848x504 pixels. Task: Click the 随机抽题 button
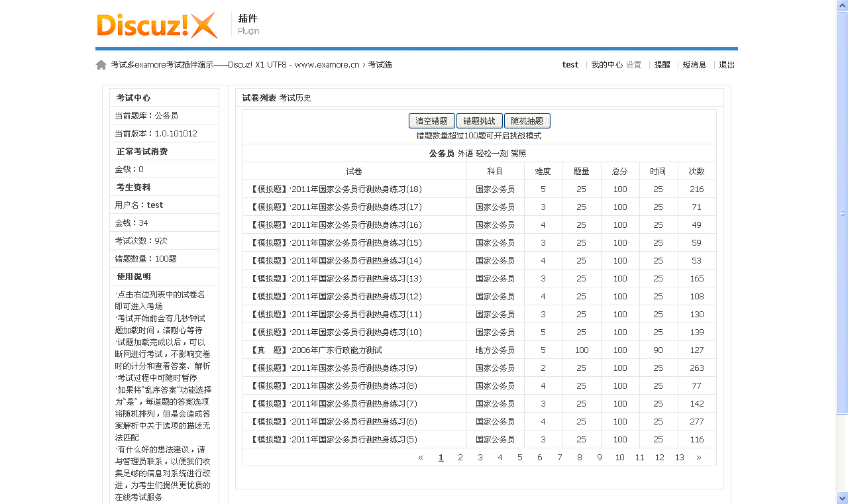527,121
